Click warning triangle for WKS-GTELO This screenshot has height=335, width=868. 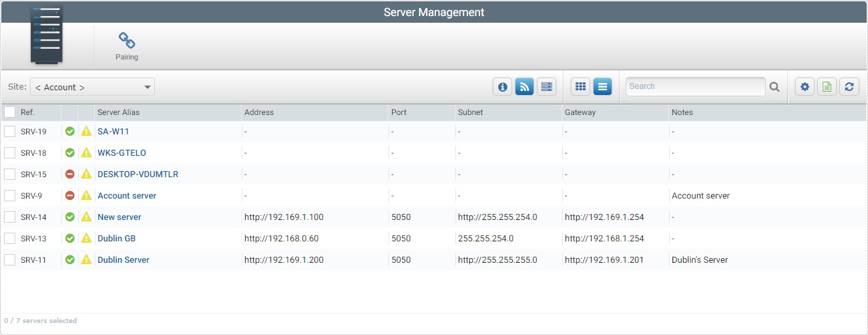pyautogui.click(x=86, y=152)
